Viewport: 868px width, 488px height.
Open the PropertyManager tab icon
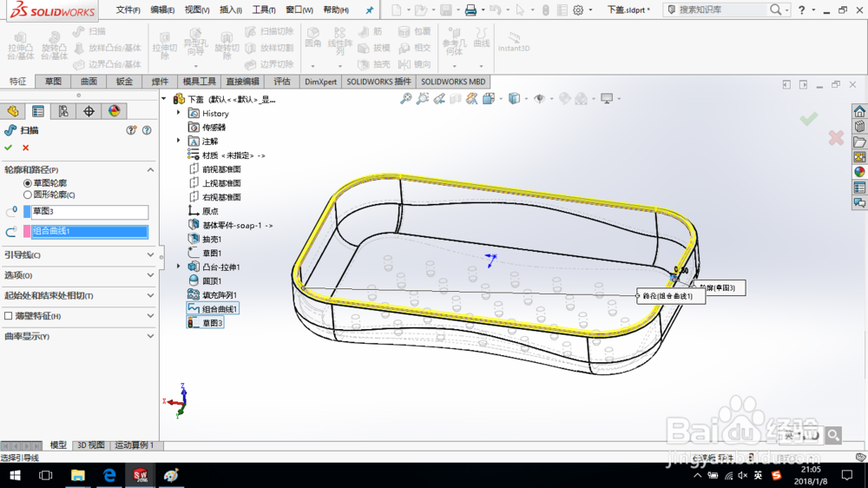pyautogui.click(x=38, y=111)
